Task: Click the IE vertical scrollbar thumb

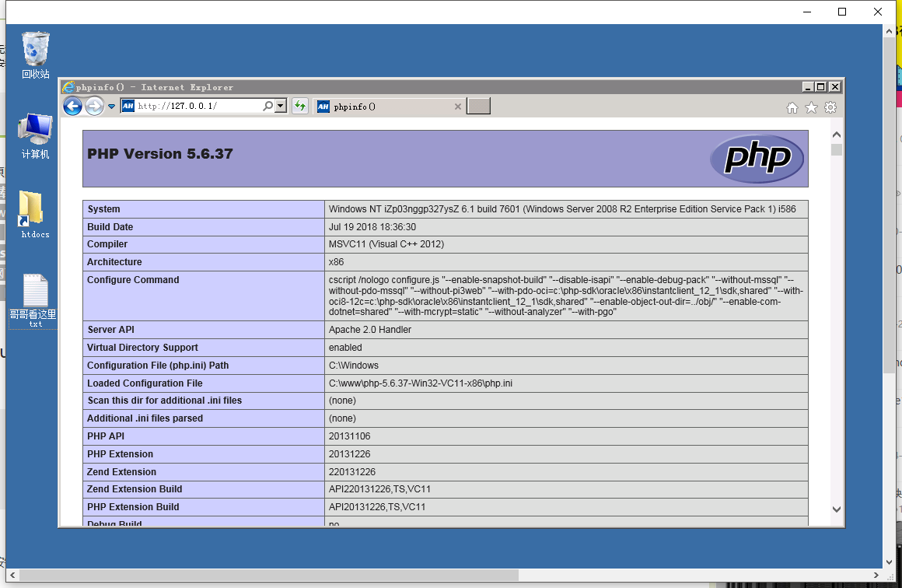Action: point(837,149)
